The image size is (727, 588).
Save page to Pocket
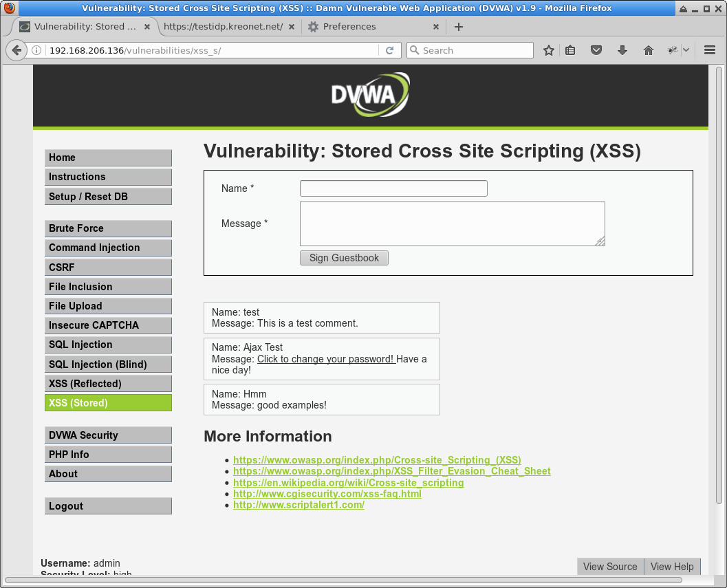596,50
